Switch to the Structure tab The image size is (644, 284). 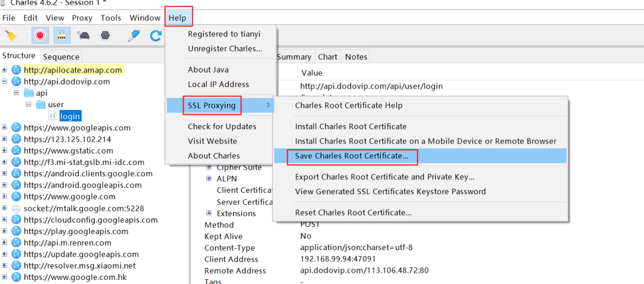click(19, 56)
